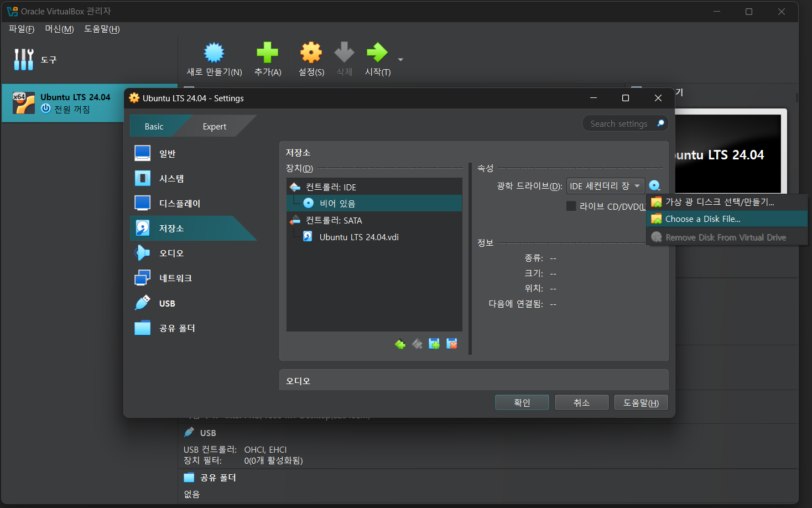Select the Controller: SATA tree row
Image resolution: width=812 pixels, height=508 pixels.
pyautogui.click(x=374, y=220)
